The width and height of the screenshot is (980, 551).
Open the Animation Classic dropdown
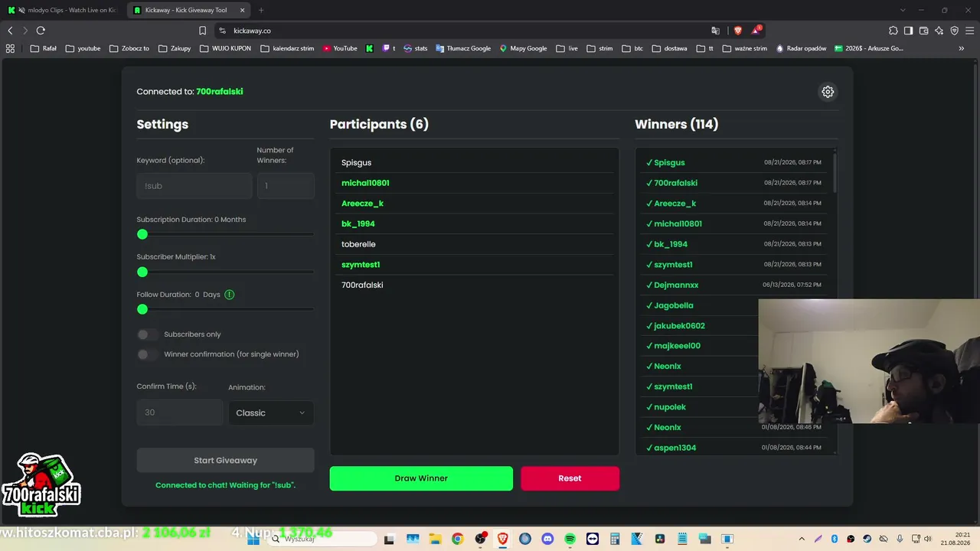click(271, 413)
